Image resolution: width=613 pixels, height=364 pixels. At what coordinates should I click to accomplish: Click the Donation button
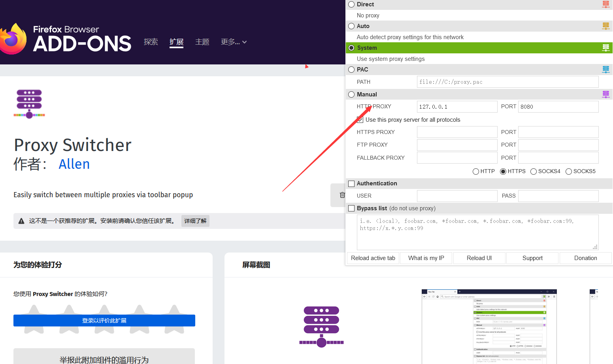[586, 258]
